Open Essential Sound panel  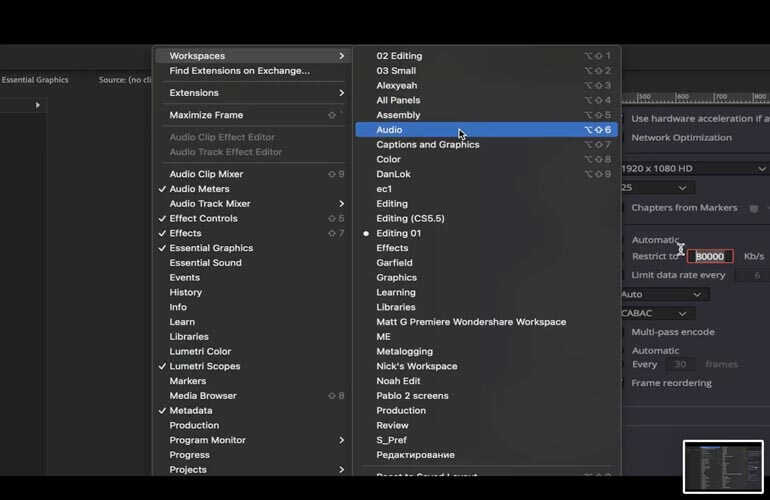click(253, 262)
